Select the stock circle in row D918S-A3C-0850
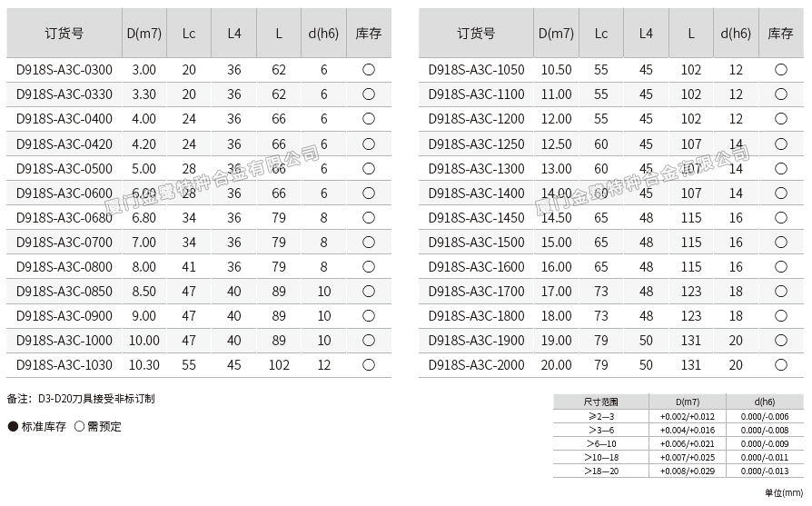812x506 pixels. 369,292
